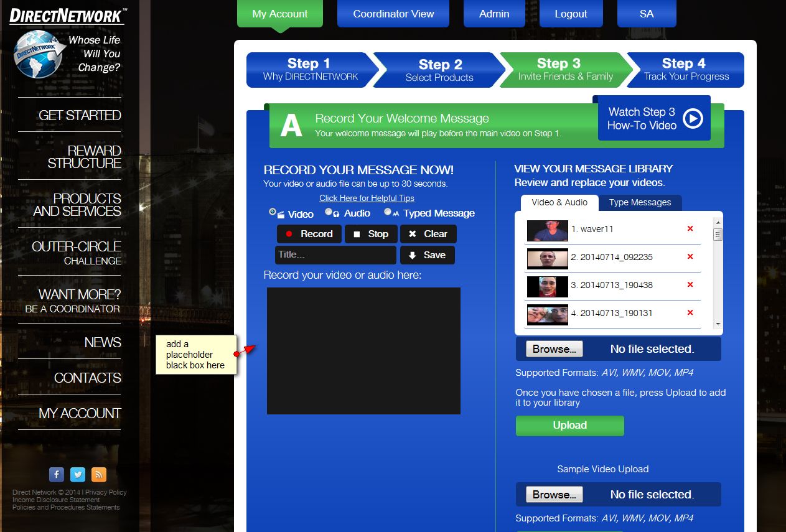
Task: Clear the current recording
Action: pyautogui.click(x=428, y=234)
